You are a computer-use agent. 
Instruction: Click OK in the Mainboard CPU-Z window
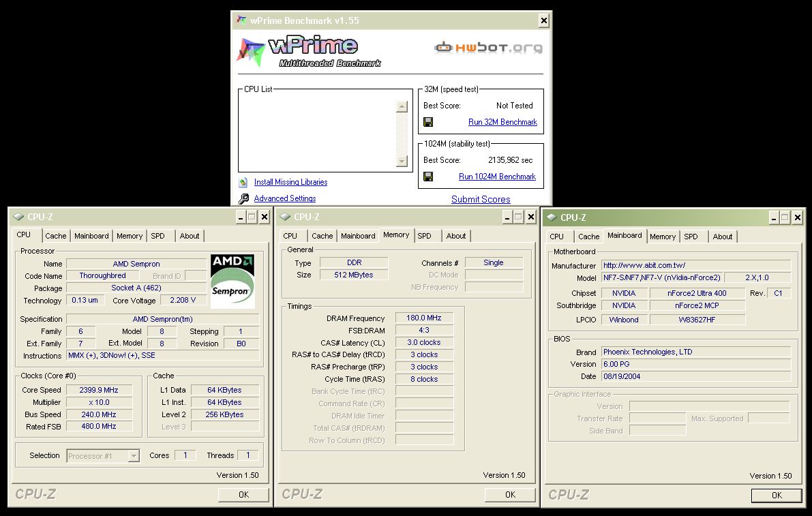[777, 496]
